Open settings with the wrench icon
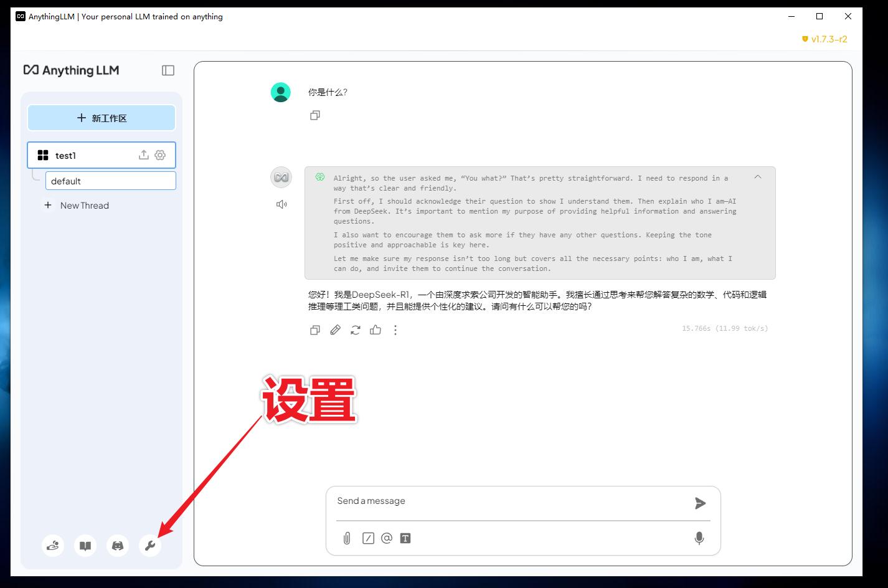 pyautogui.click(x=150, y=546)
